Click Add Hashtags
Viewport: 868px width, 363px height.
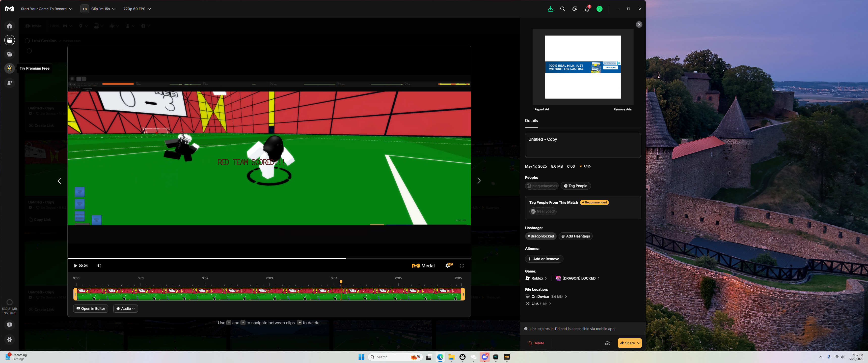(x=576, y=236)
